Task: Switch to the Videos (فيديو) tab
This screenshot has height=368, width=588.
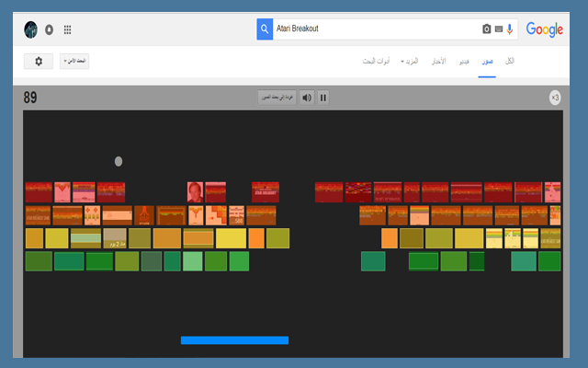Action: click(464, 61)
